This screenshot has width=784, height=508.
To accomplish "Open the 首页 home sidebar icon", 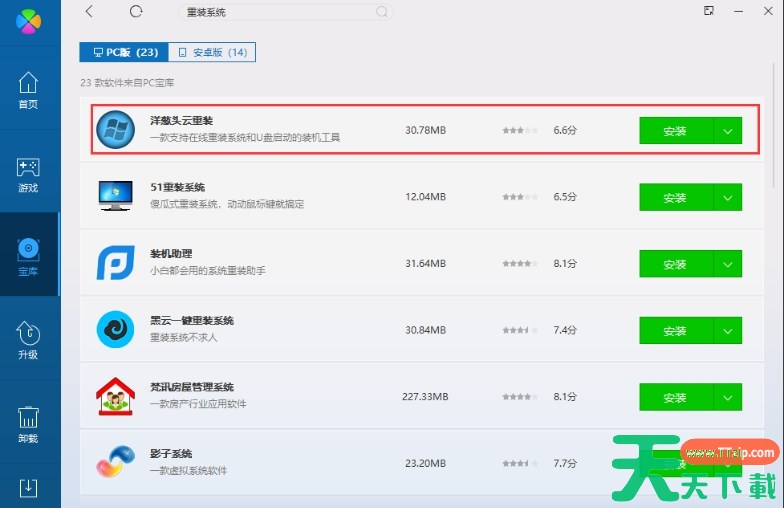I will [x=28, y=90].
